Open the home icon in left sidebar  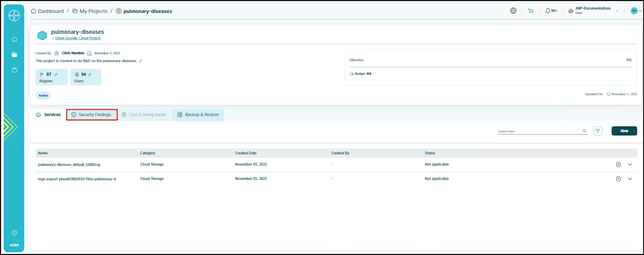tap(14, 39)
